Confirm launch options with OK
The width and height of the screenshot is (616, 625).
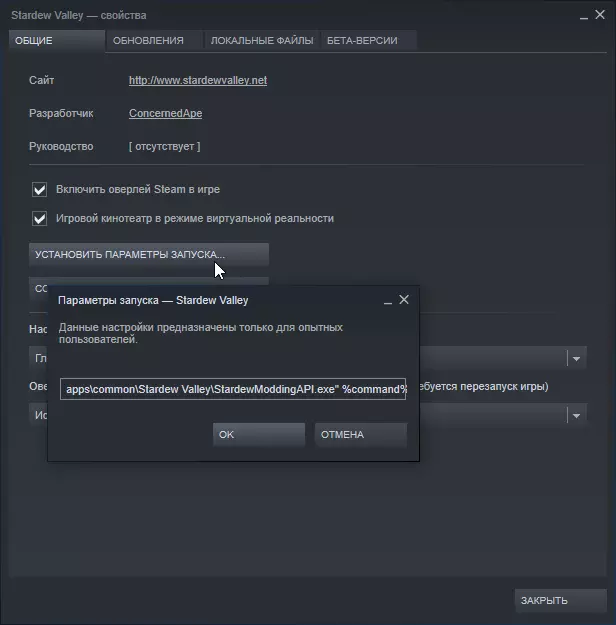259,434
